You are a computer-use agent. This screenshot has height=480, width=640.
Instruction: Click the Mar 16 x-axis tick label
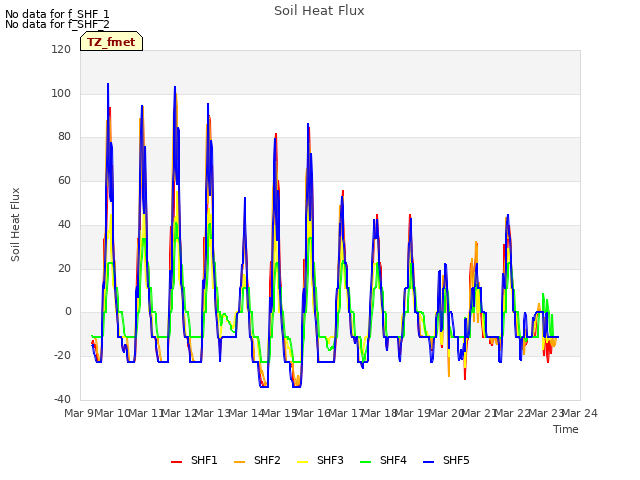pyautogui.click(x=313, y=413)
